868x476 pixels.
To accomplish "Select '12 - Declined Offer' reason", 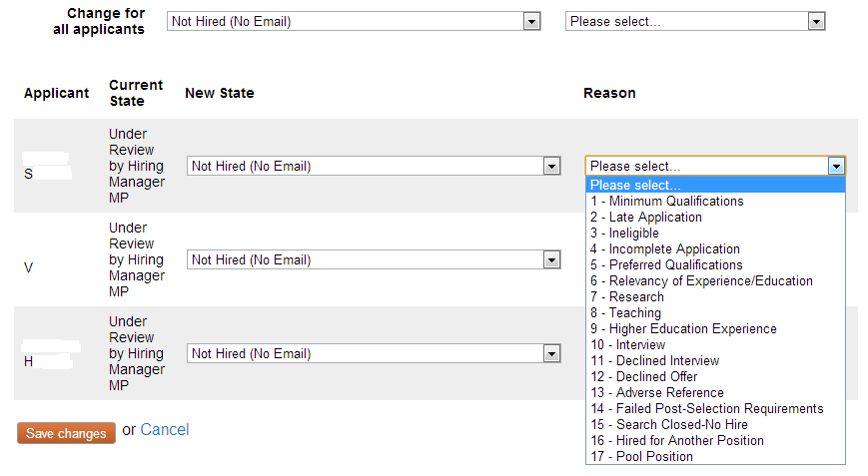I will (643, 377).
